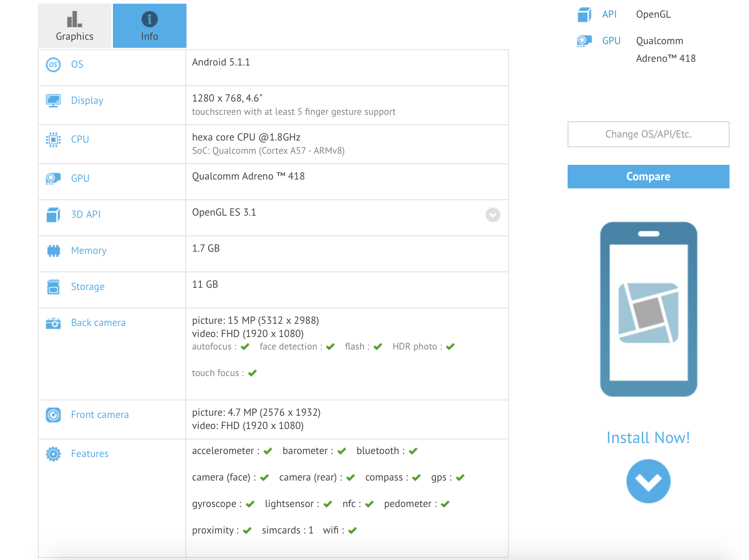Open the Back camera label link
The height and width of the screenshot is (560, 749).
point(98,323)
